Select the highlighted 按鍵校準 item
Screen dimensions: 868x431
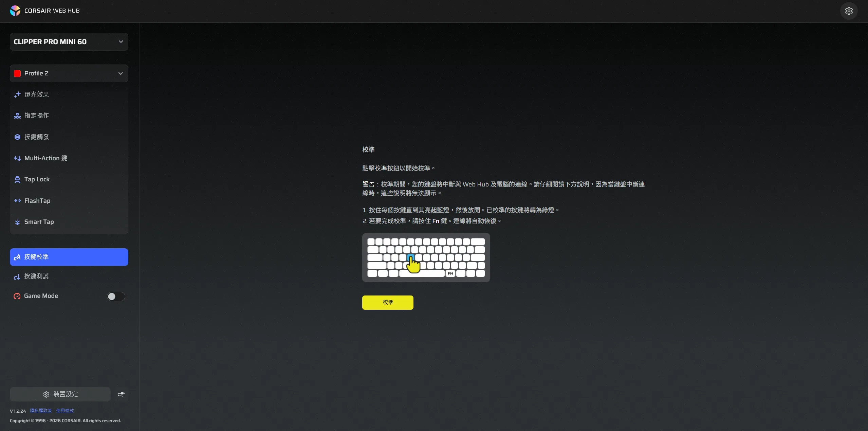coord(69,257)
